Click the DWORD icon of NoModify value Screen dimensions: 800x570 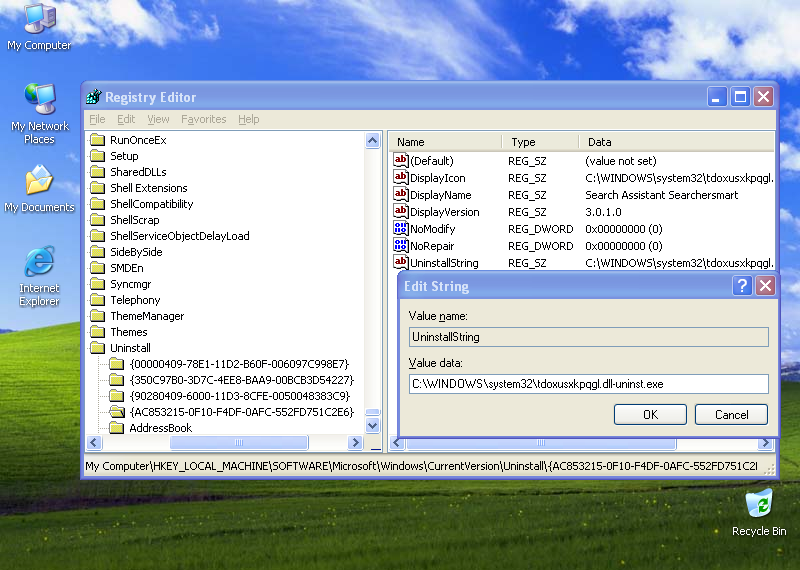tap(401, 228)
